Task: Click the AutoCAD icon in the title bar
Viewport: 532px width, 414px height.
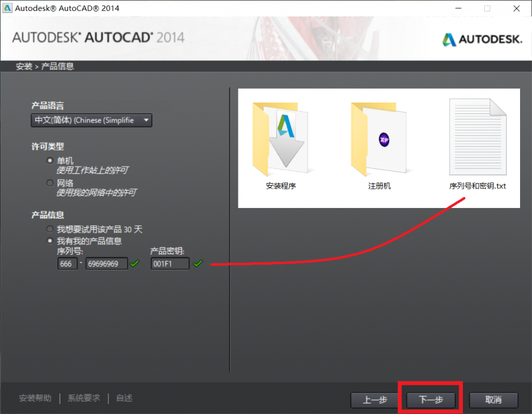Action: (7, 8)
